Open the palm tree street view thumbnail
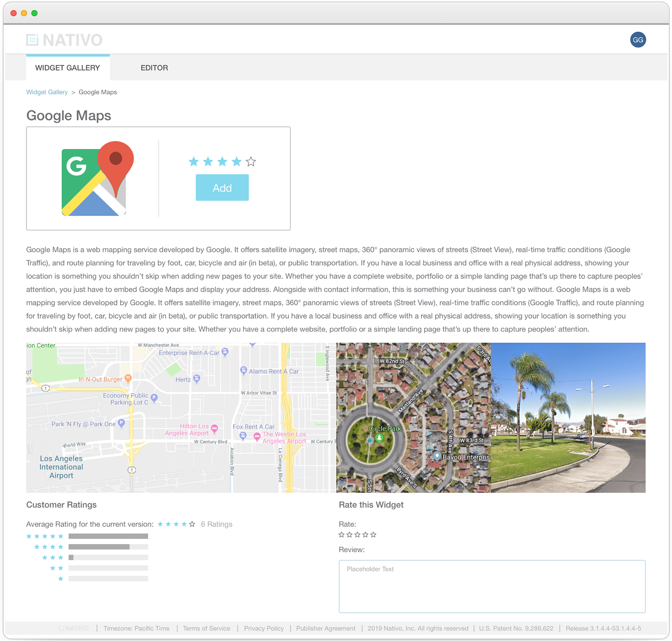Image resolution: width=672 pixels, height=641 pixels. click(568, 418)
